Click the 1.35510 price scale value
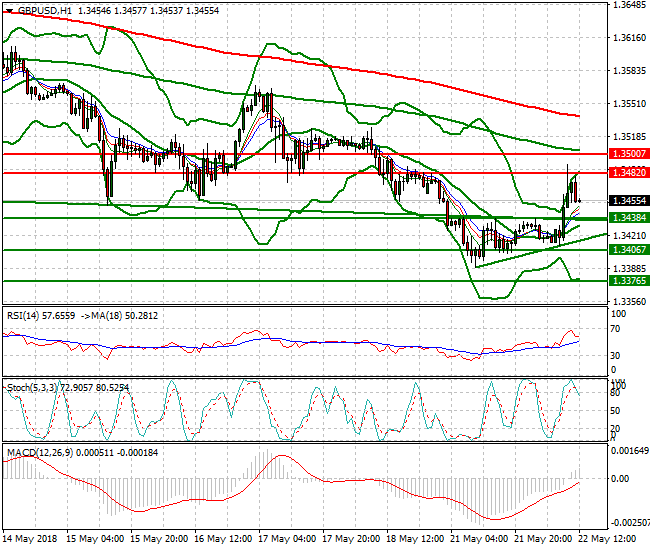This screenshot has width=650, height=550. [629, 104]
